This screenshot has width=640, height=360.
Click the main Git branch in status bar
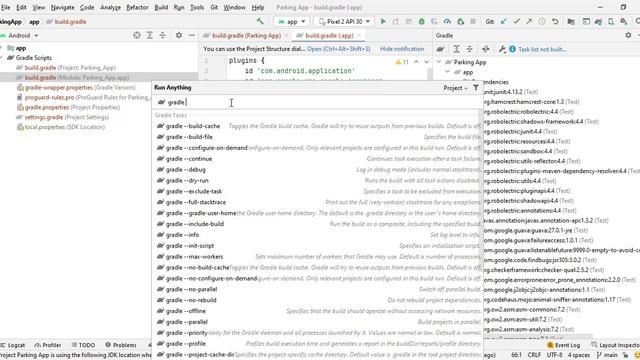point(607,355)
